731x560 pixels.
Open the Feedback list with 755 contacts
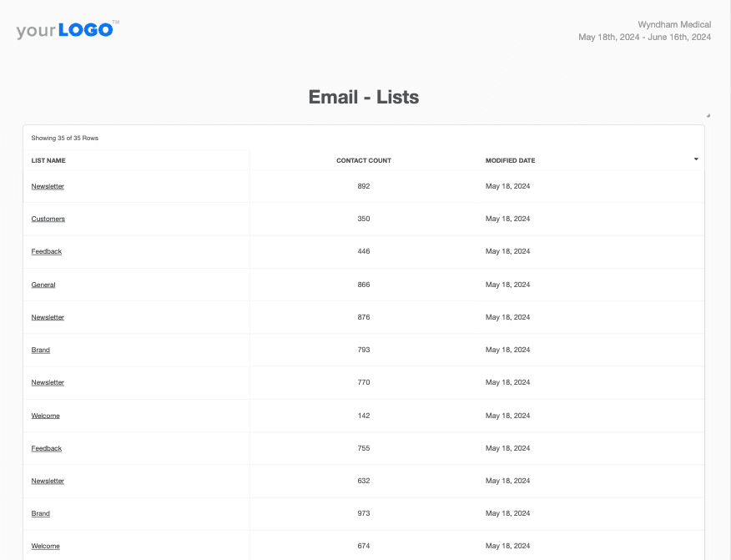pos(46,448)
